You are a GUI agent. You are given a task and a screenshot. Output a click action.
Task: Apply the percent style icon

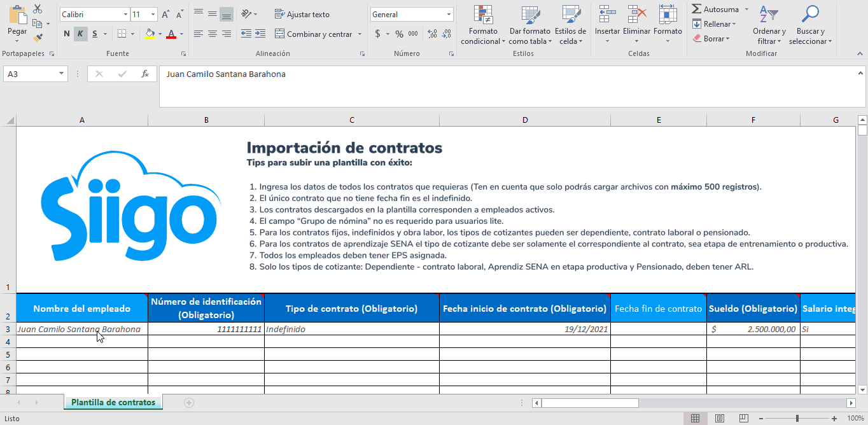tap(399, 34)
